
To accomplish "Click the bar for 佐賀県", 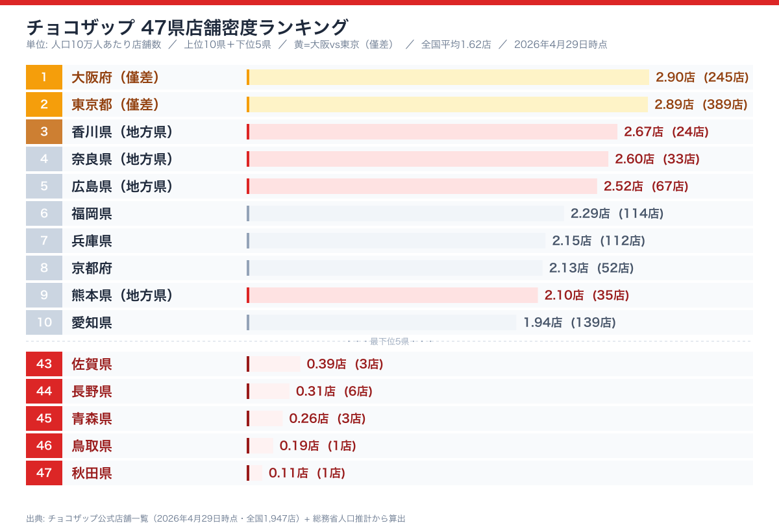I will point(273,364).
